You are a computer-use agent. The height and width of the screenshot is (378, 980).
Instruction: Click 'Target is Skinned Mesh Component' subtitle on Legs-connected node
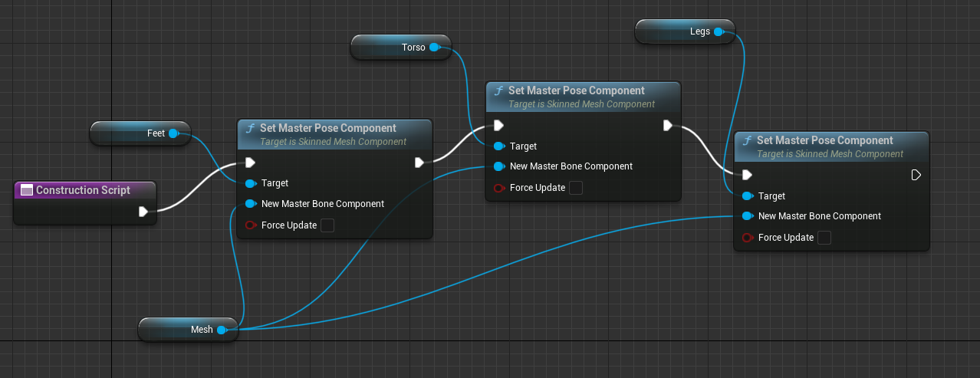pyautogui.click(x=830, y=154)
